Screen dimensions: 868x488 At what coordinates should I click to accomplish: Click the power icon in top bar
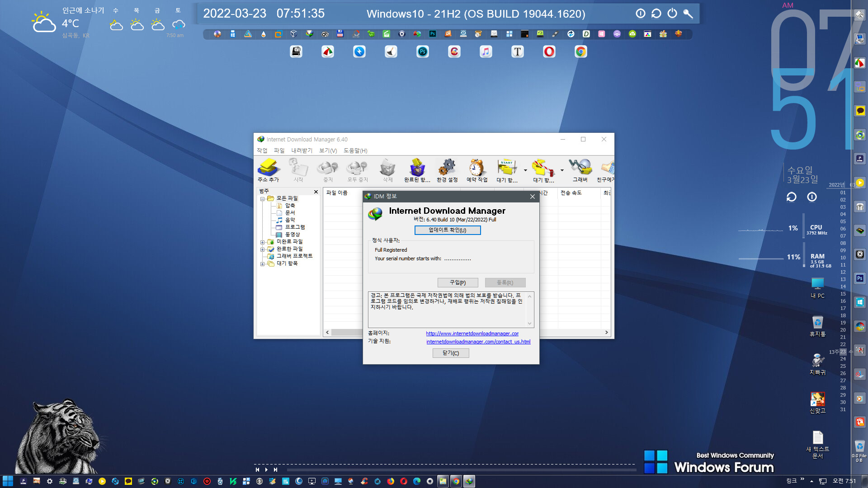pyautogui.click(x=672, y=13)
